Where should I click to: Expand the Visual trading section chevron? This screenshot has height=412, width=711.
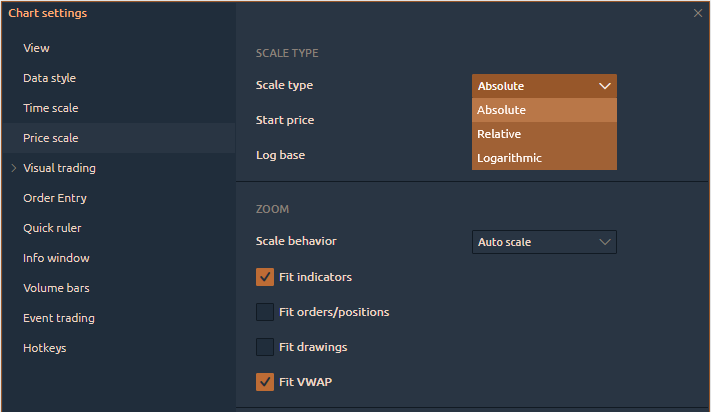[14, 168]
